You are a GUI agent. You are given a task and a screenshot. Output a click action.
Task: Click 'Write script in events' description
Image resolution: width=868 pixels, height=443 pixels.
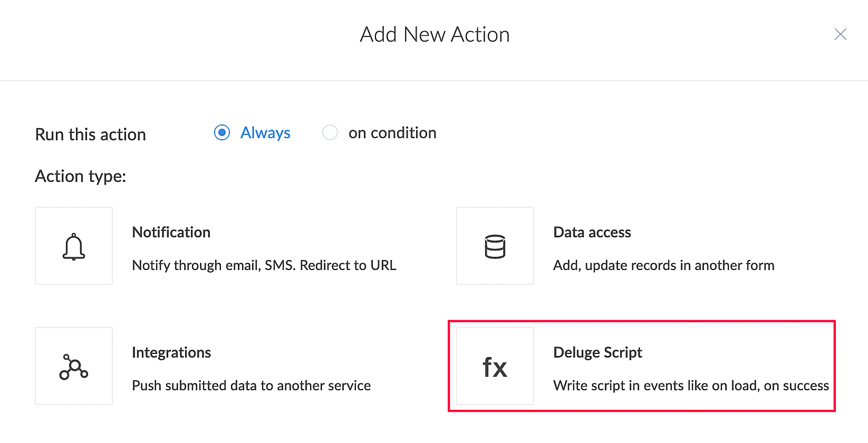point(691,386)
